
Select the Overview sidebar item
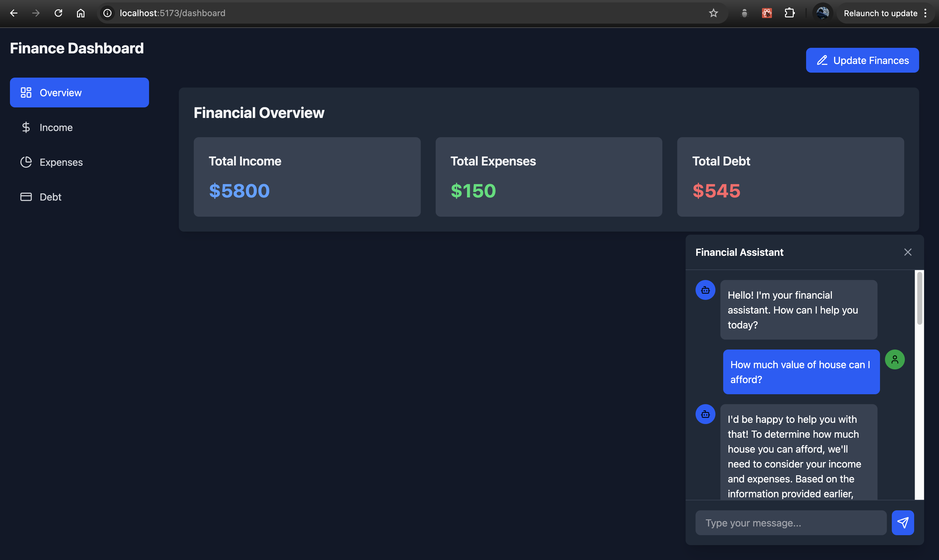pos(79,93)
